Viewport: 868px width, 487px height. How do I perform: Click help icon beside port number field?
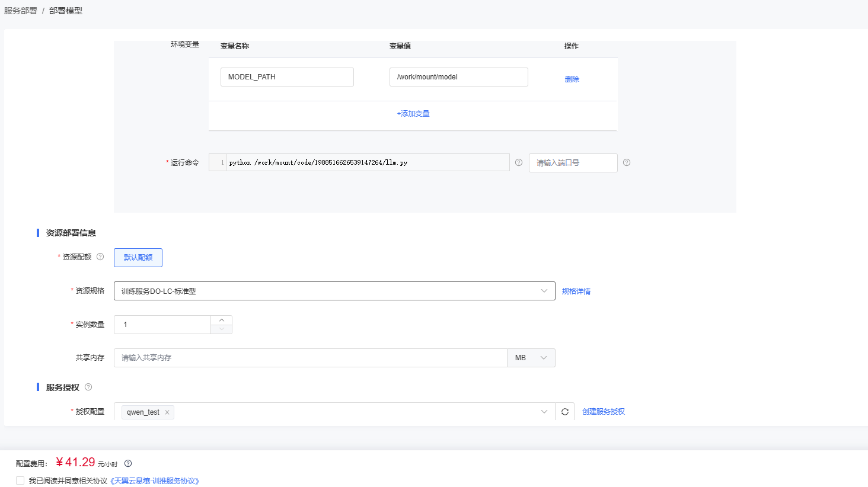[627, 162]
